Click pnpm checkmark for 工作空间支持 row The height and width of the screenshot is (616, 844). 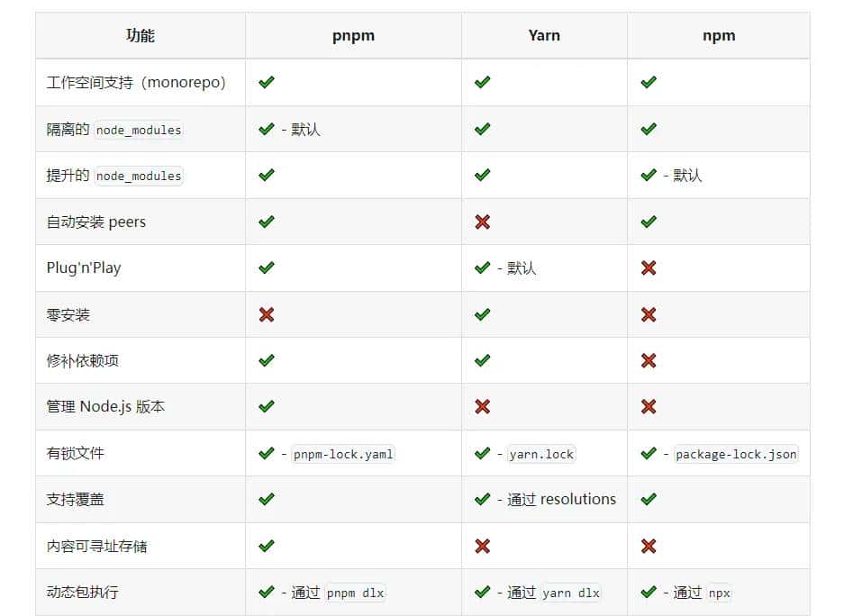(266, 82)
